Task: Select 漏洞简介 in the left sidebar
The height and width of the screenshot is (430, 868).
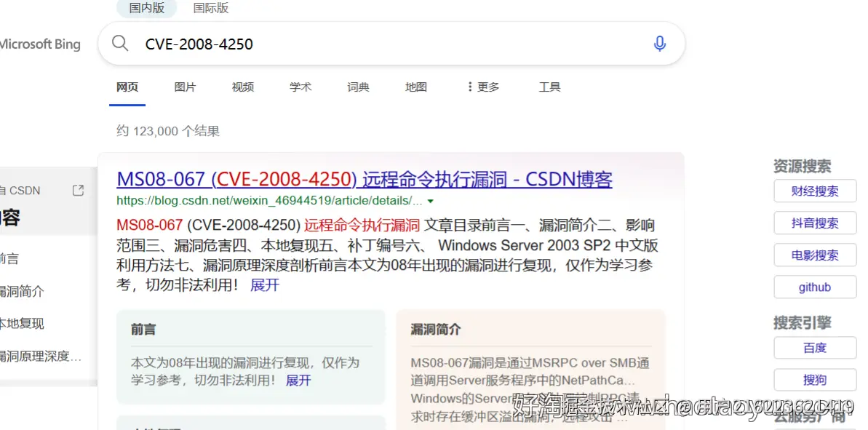Action: coord(22,291)
